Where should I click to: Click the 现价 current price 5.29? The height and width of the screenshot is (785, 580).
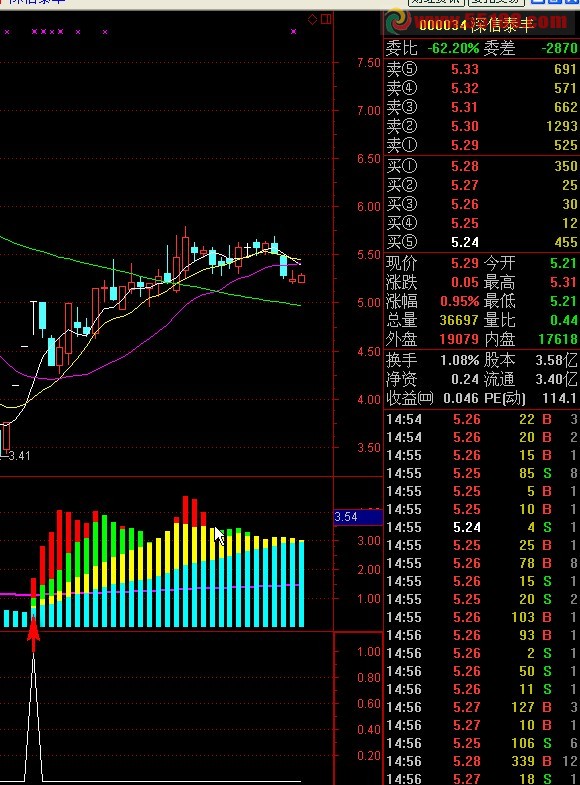(x=465, y=263)
